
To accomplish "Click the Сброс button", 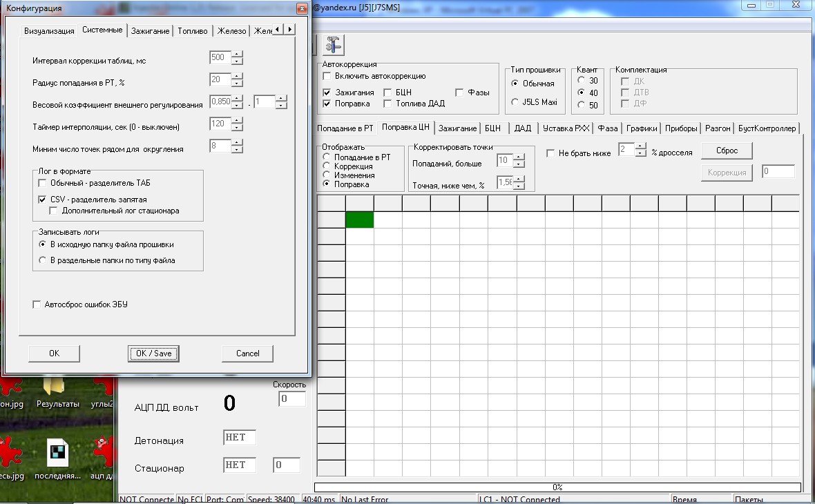I will click(726, 151).
